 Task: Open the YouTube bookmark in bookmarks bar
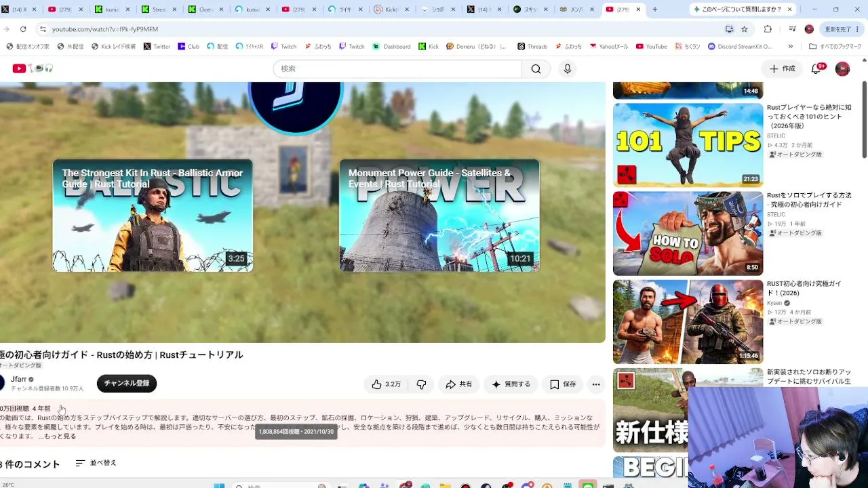coord(651,47)
